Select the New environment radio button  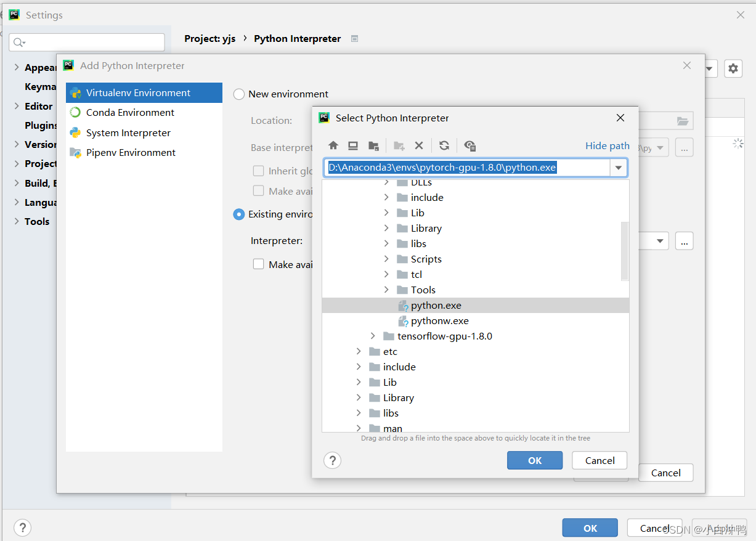[239, 93]
